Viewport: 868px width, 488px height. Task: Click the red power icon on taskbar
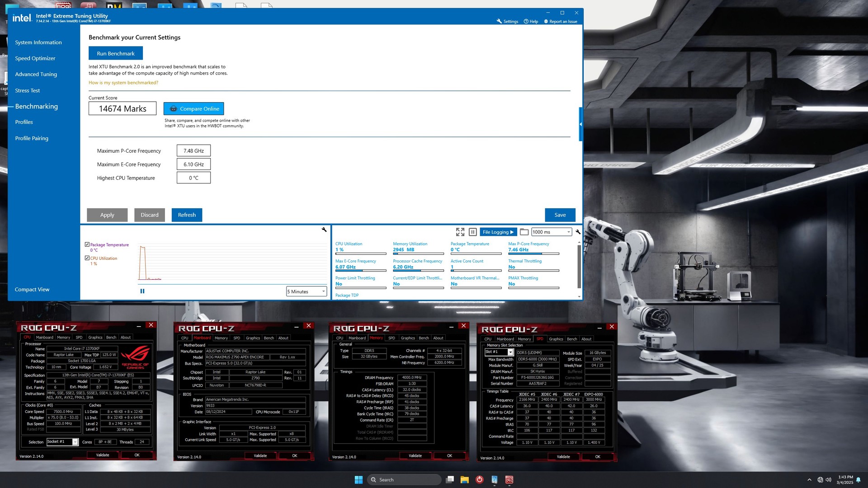point(480,479)
